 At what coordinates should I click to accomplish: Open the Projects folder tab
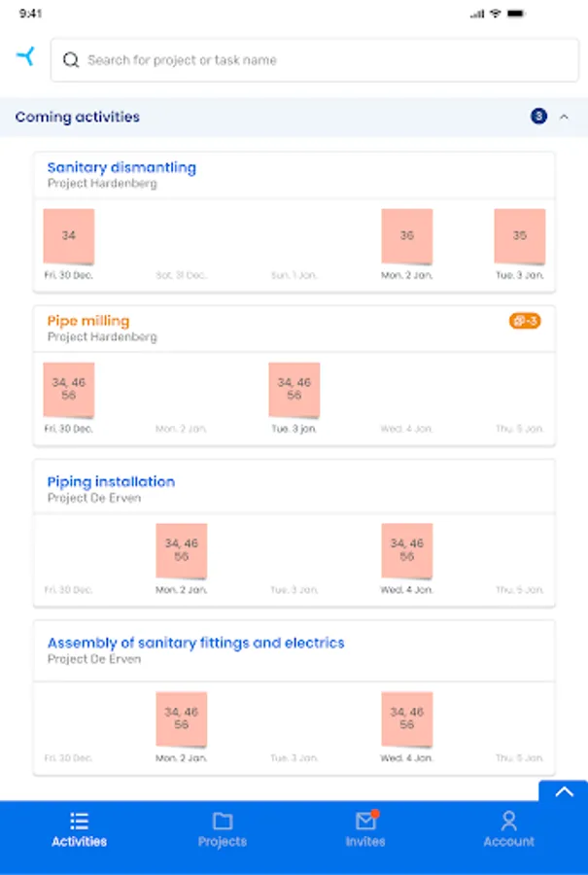click(x=223, y=829)
